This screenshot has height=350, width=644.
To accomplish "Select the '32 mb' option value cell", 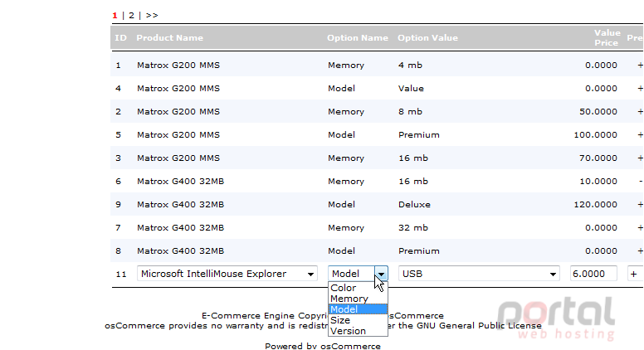I will pyautogui.click(x=412, y=228).
